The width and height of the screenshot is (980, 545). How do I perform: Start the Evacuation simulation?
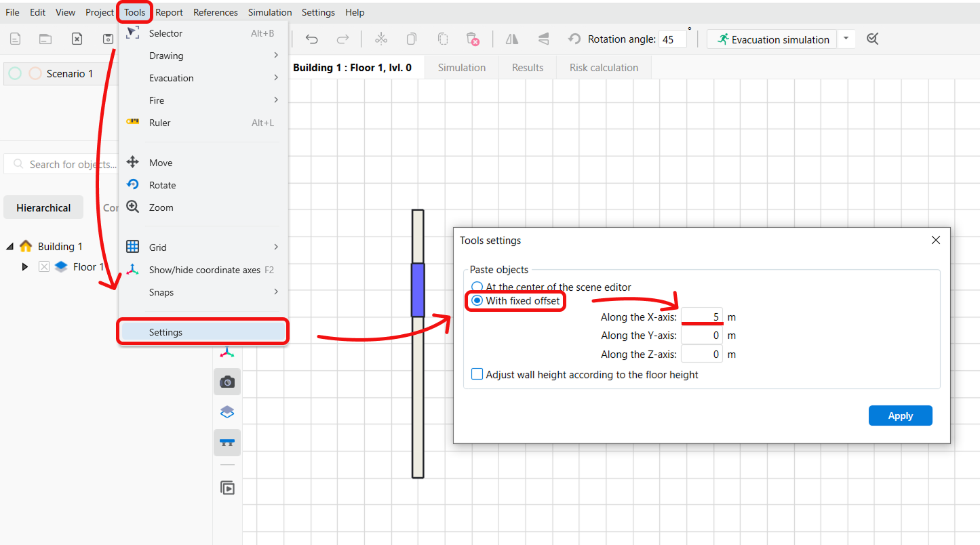[x=772, y=39]
